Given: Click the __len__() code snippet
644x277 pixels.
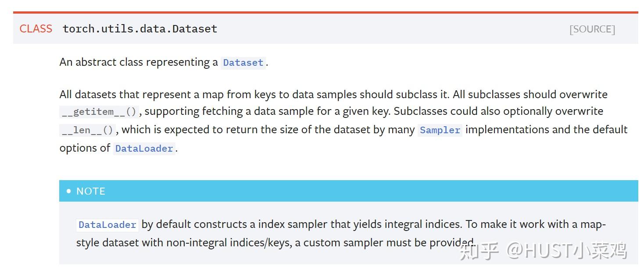Looking at the screenshot, I should tap(88, 130).
